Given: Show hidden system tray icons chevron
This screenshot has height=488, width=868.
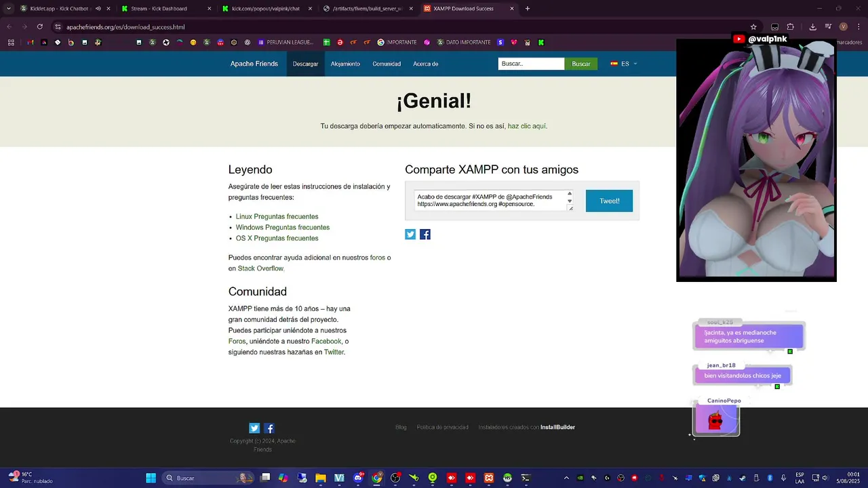Looking at the screenshot, I should (x=566, y=478).
